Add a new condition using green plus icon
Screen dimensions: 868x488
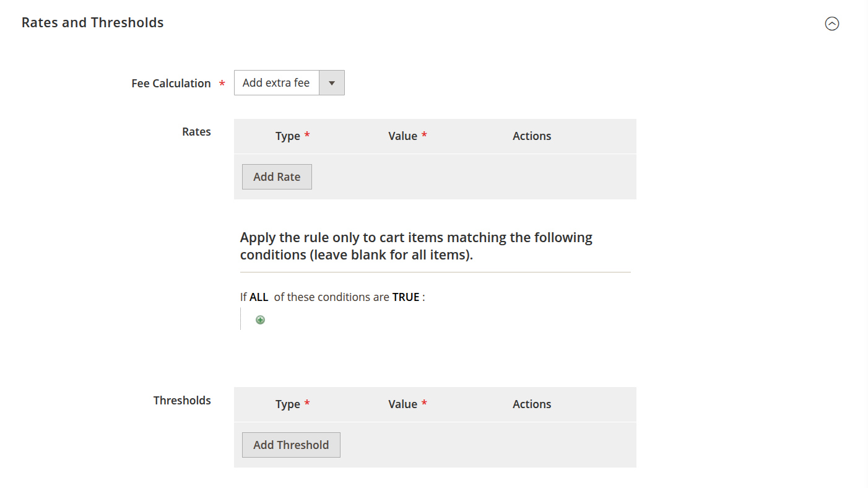(260, 320)
